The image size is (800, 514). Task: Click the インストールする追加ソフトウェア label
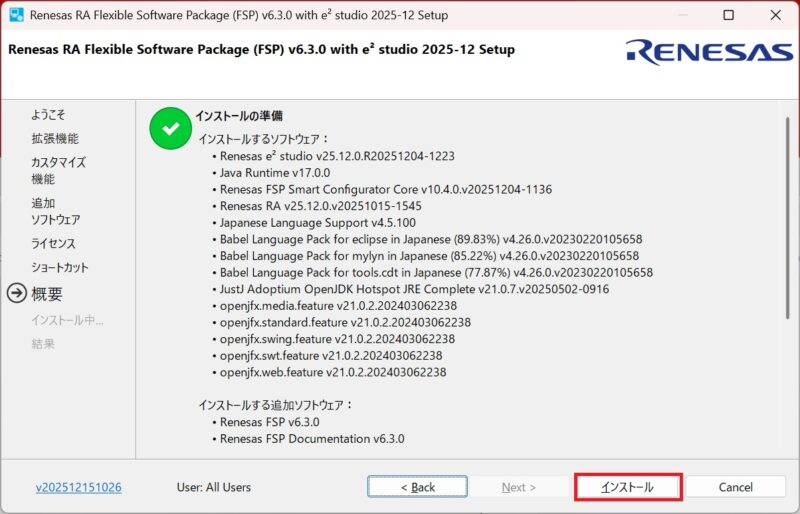tap(276, 405)
